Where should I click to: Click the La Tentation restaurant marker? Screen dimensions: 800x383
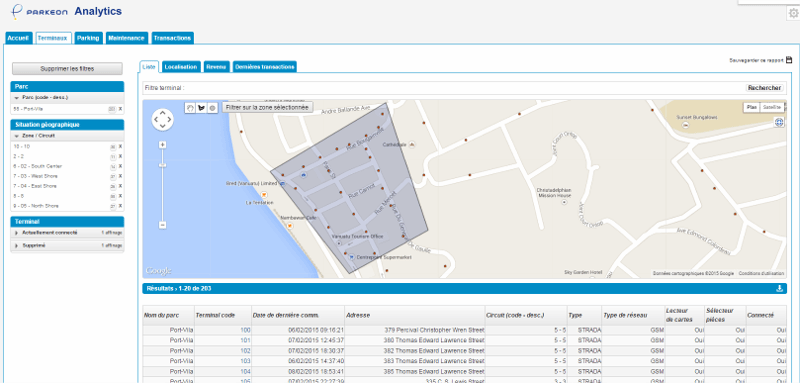tap(264, 195)
